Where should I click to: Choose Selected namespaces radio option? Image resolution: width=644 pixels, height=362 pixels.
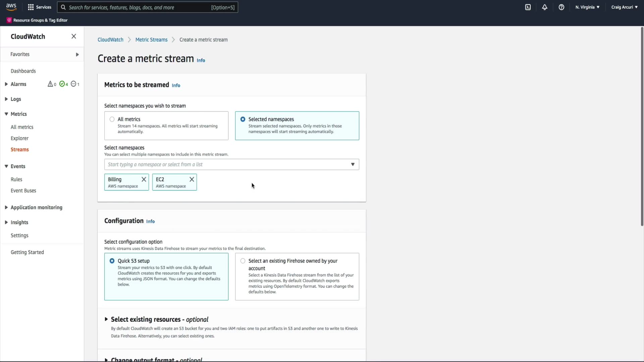click(243, 119)
